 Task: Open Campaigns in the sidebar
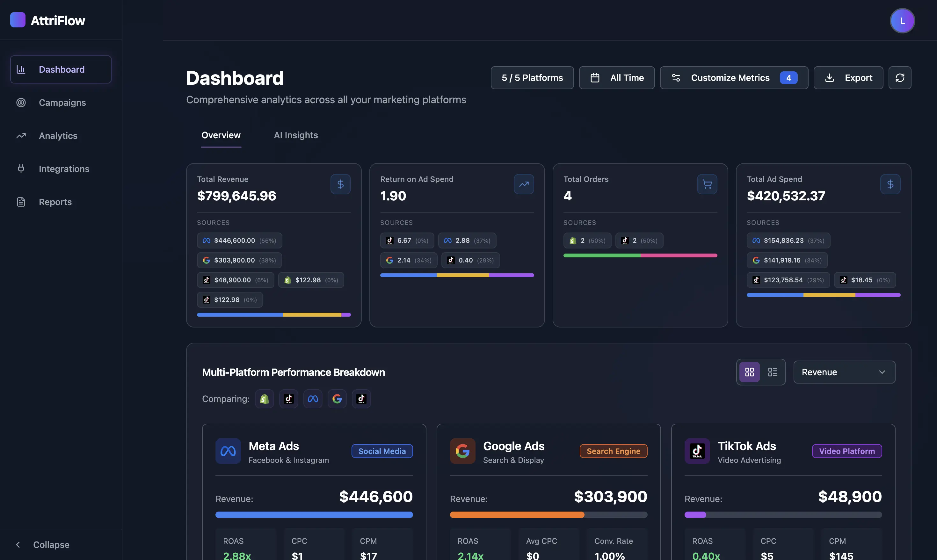tap(62, 103)
